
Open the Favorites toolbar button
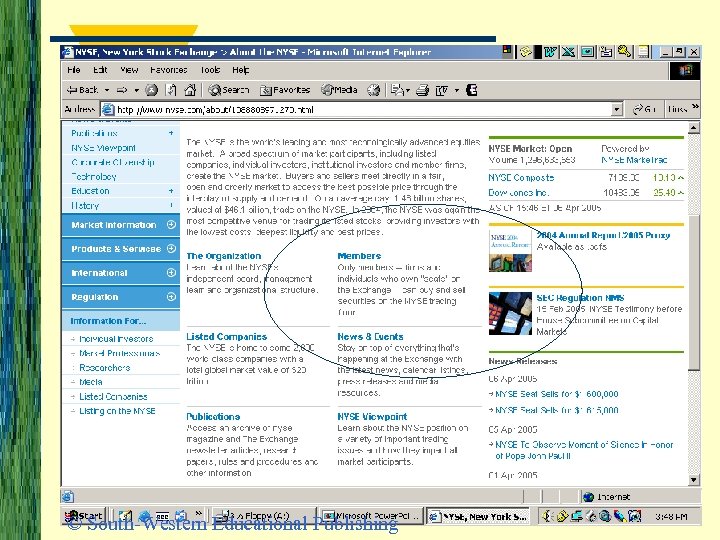point(285,90)
